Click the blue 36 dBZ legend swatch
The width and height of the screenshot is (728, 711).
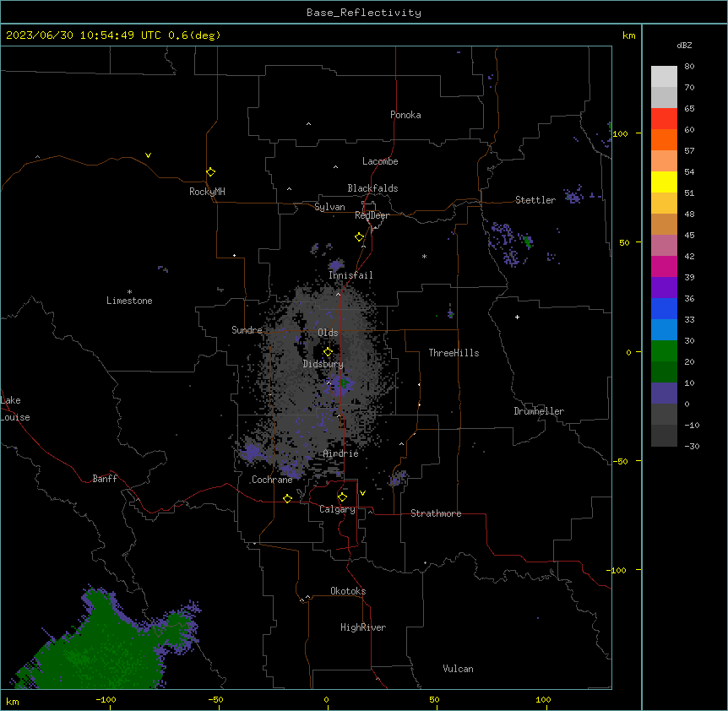coord(664,308)
